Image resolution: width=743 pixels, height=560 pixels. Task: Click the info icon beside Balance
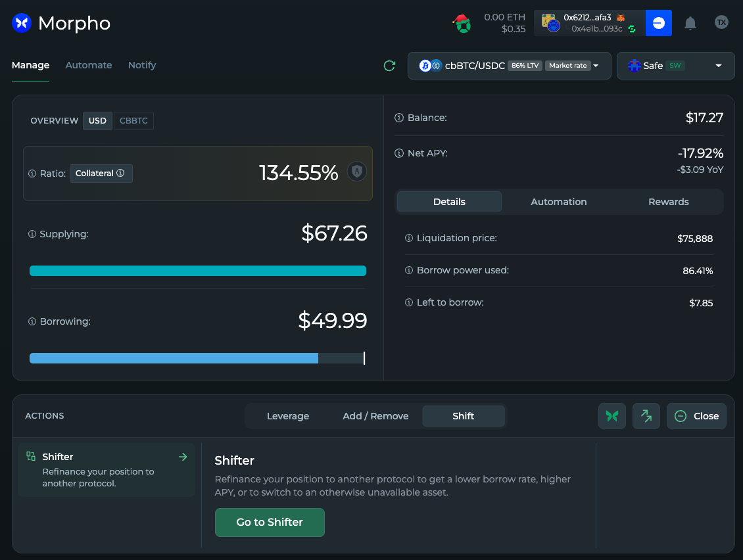coord(399,118)
